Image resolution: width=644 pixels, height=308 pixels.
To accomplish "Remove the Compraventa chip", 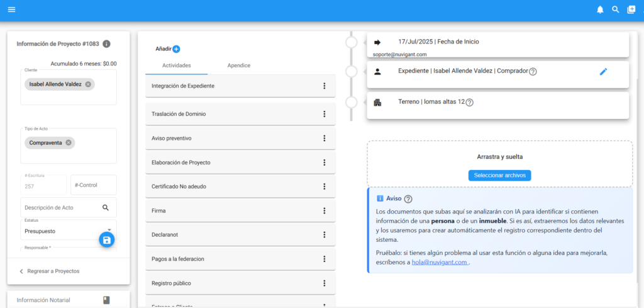I will tap(69, 143).
